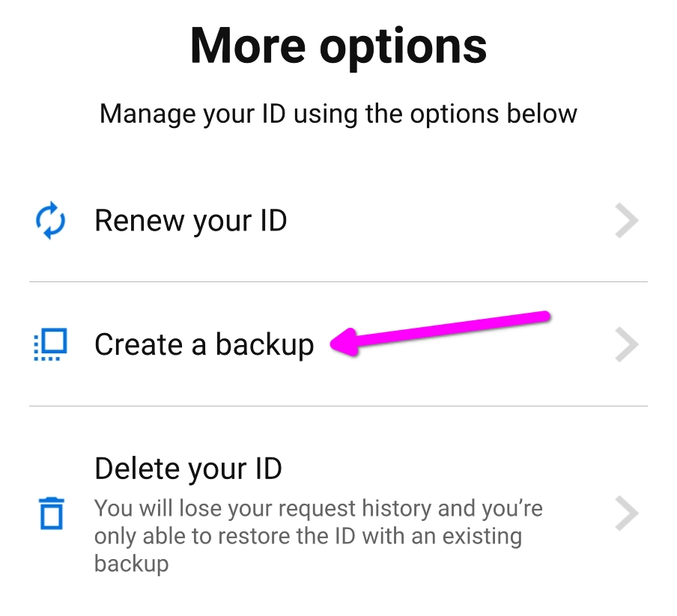Click the word "backup" ending the delete description
The image size is (677, 616).
point(132,564)
